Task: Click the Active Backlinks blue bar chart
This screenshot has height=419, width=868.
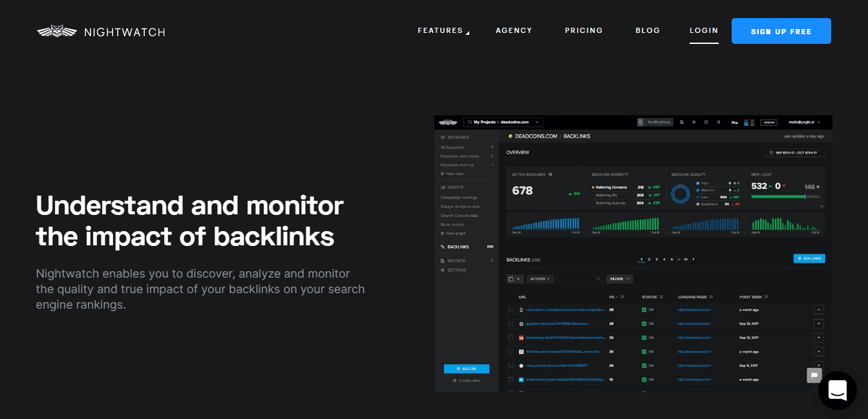Action: pyautogui.click(x=546, y=223)
